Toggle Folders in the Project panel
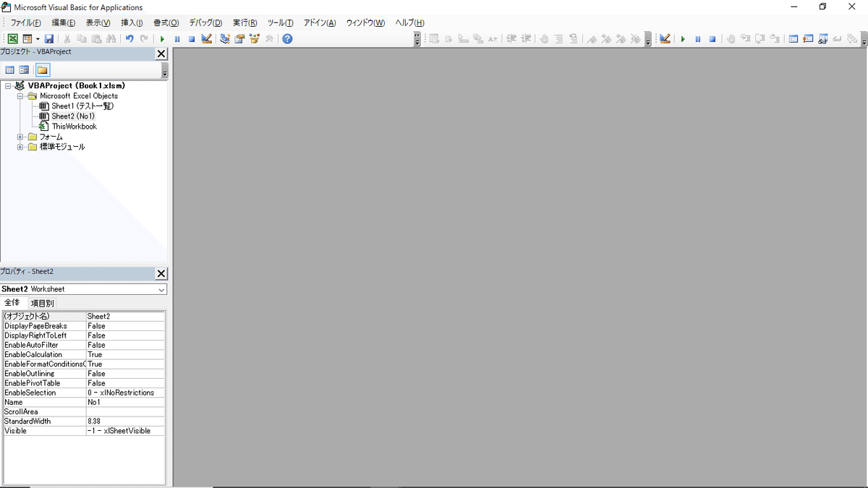The image size is (868, 488). [43, 70]
